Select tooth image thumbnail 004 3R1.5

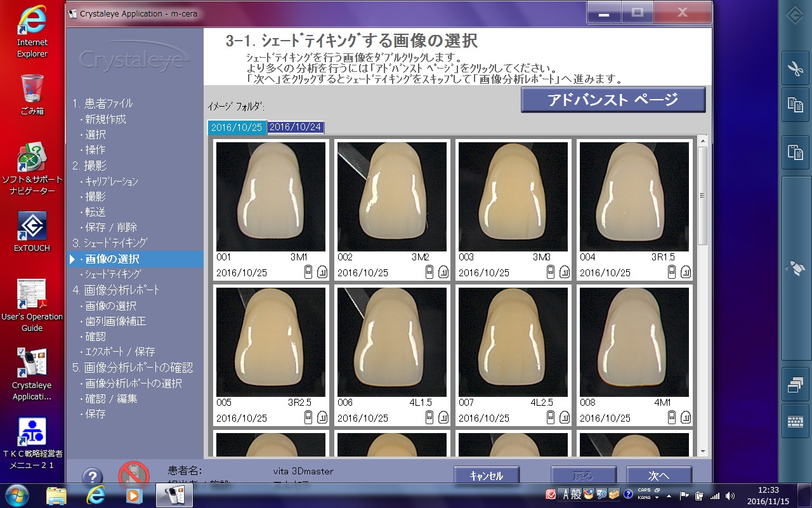pyautogui.click(x=634, y=197)
